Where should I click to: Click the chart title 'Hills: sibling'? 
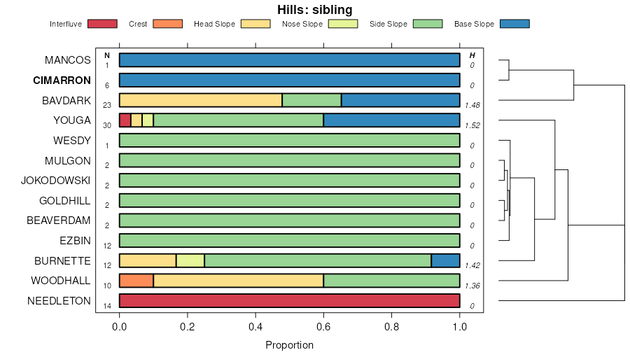click(314, 9)
